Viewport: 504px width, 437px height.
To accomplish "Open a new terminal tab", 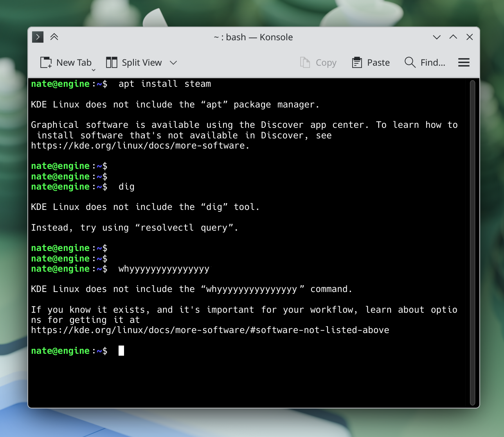I will (66, 63).
